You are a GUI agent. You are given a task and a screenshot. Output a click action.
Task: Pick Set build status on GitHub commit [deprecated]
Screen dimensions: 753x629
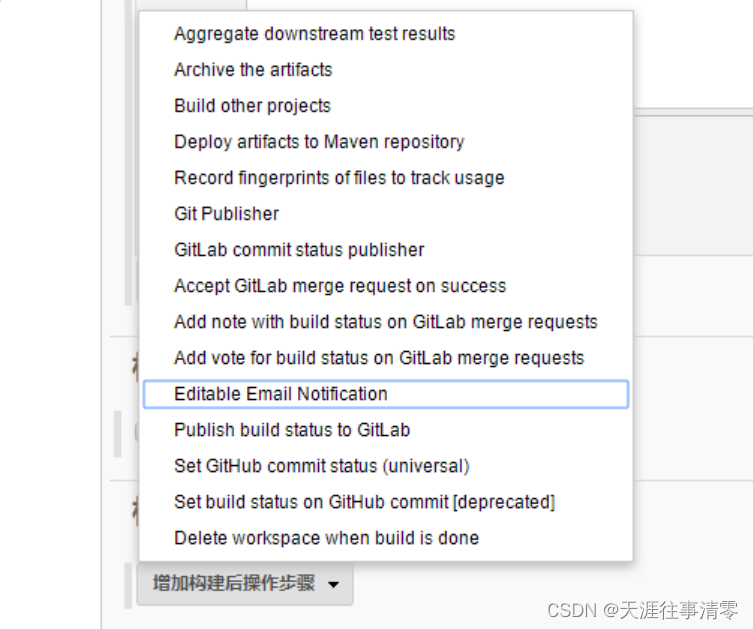pos(386,502)
